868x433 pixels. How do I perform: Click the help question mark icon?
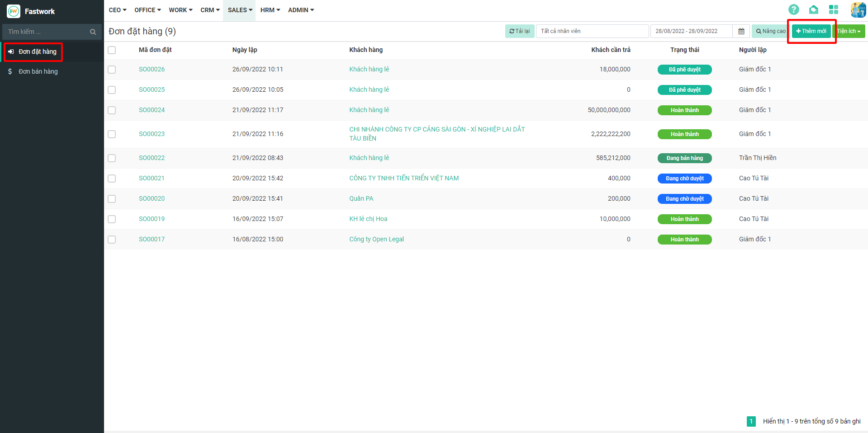click(793, 9)
